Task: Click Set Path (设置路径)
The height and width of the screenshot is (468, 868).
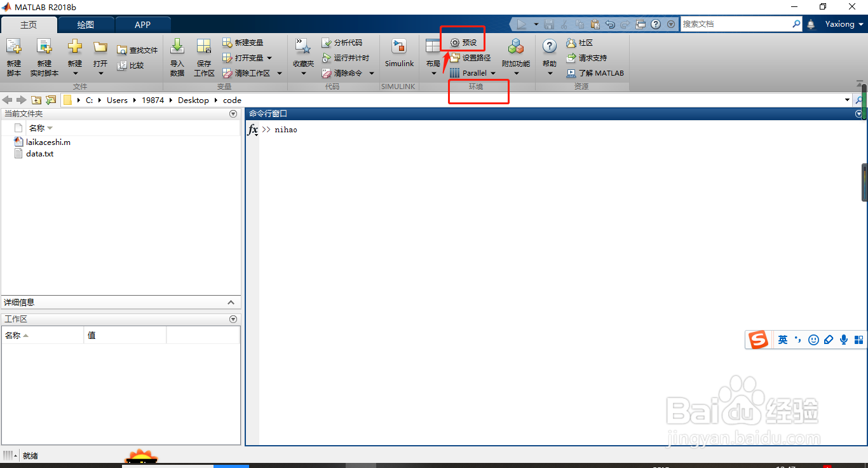Action: click(x=470, y=58)
